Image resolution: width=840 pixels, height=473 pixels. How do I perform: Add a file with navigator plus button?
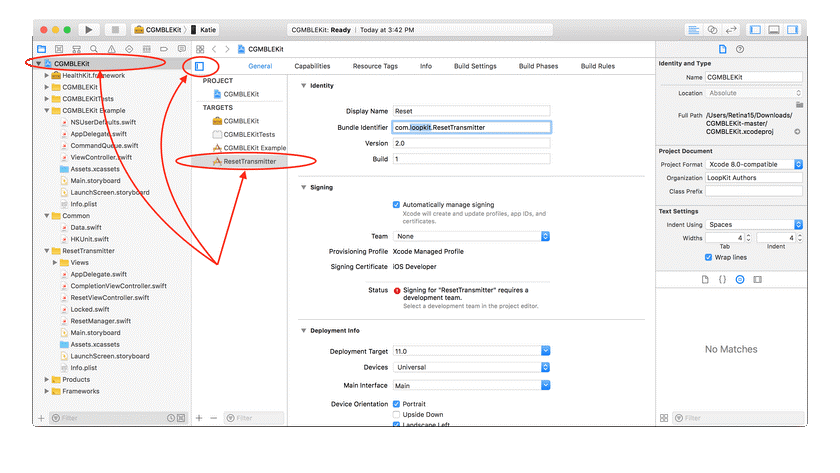pyautogui.click(x=41, y=418)
